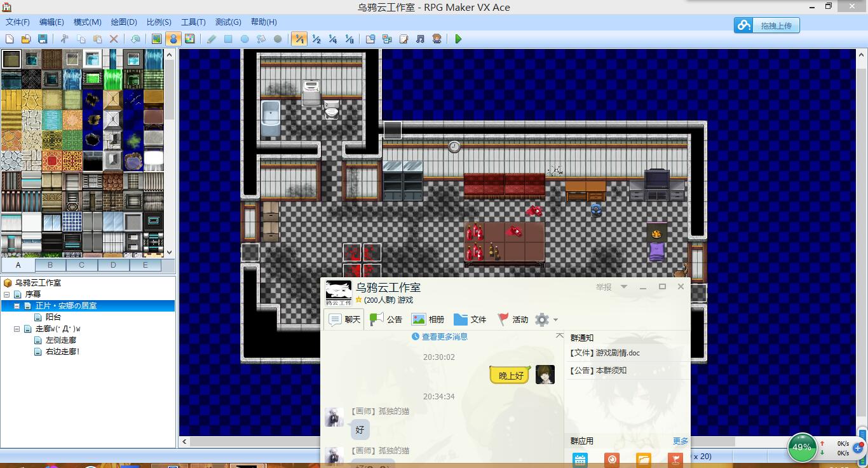The width and height of the screenshot is (868, 468).
Task: Open the 工具(T) menu
Action: (193, 22)
